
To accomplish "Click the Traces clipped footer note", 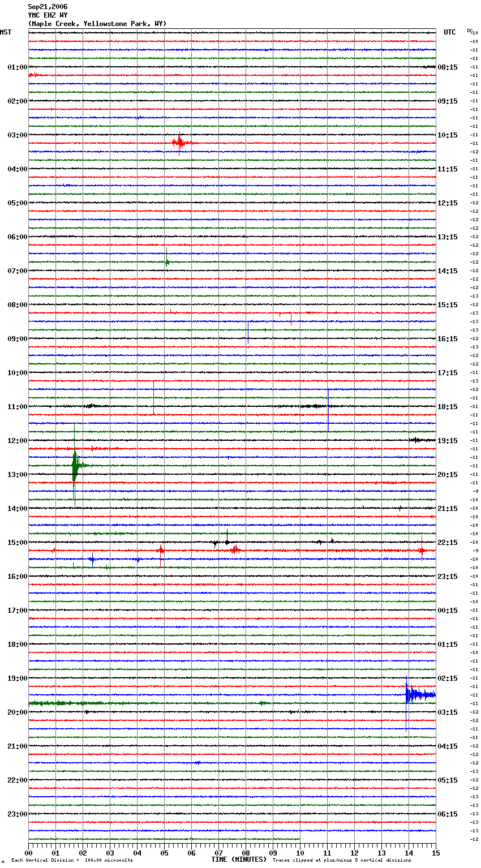I will coord(342,860).
